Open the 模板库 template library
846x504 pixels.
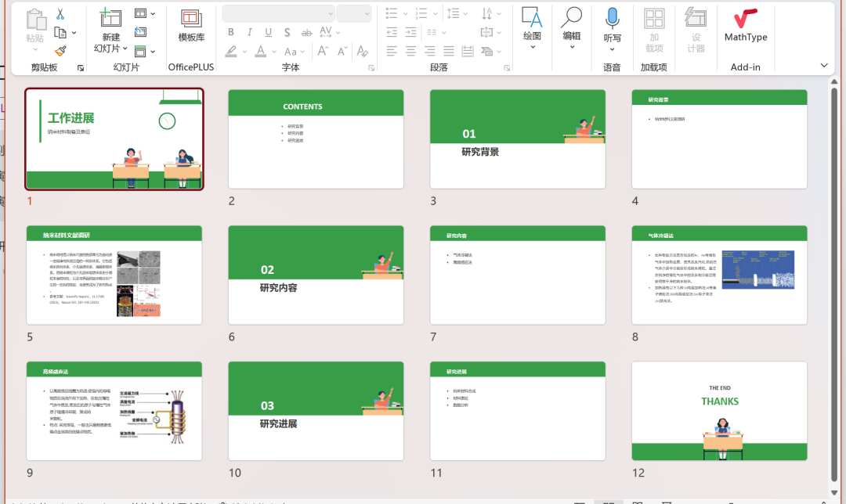(191, 26)
